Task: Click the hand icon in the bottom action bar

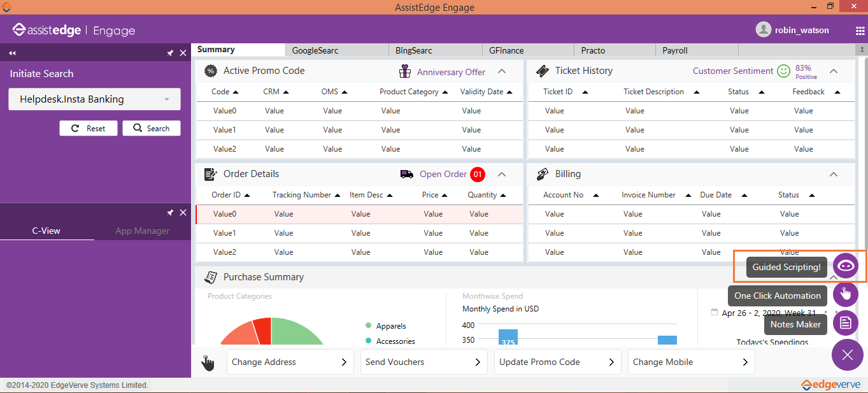Action: [208, 363]
